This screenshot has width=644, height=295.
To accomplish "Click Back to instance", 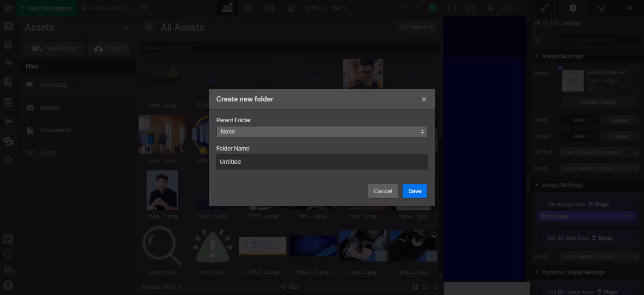I will 47,8.
